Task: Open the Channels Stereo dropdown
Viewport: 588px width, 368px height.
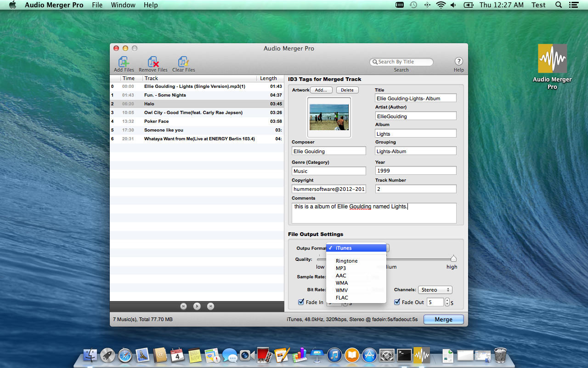Action: pyautogui.click(x=435, y=290)
